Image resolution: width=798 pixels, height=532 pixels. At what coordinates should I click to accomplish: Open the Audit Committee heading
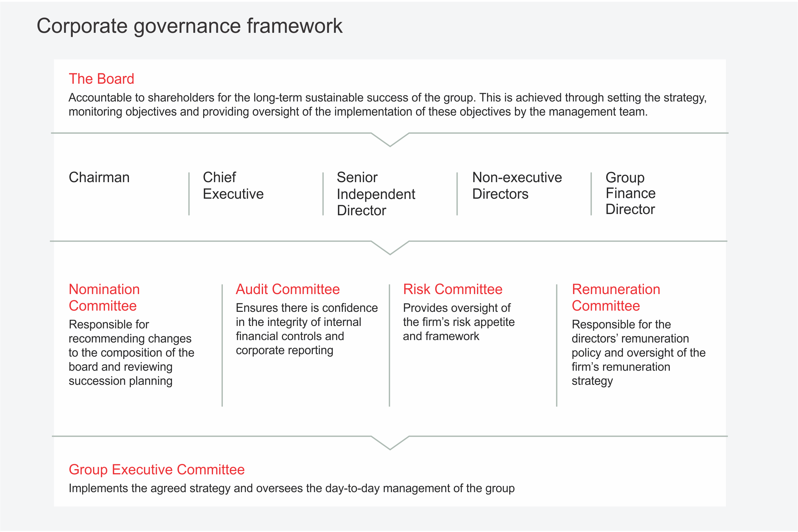[x=288, y=289]
